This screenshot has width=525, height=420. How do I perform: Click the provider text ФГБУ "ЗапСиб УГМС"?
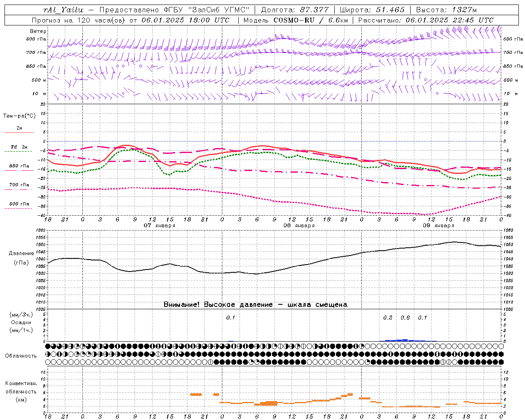click(x=207, y=10)
